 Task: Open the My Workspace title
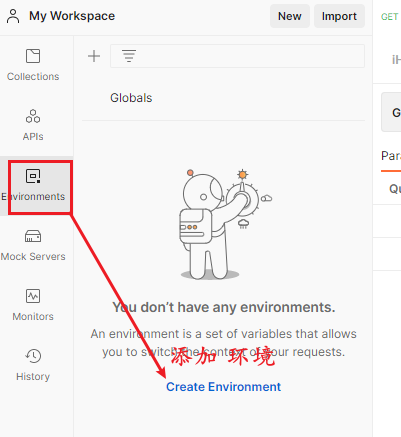tap(72, 16)
